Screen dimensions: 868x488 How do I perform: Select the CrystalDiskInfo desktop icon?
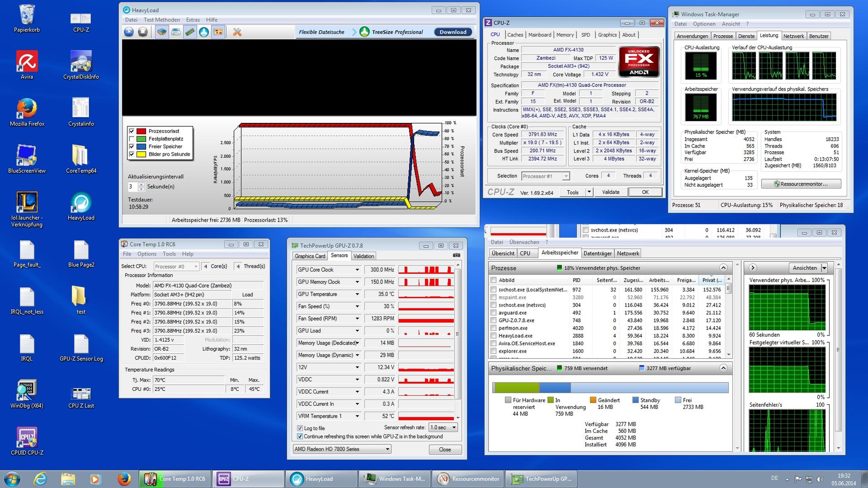pos(81,65)
